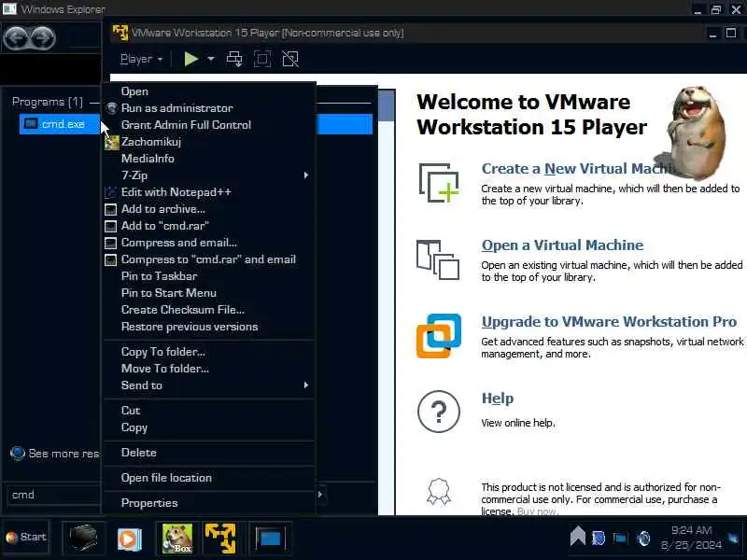Click the Buy now link
The width and height of the screenshot is (747, 560).
(x=537, y=511)
